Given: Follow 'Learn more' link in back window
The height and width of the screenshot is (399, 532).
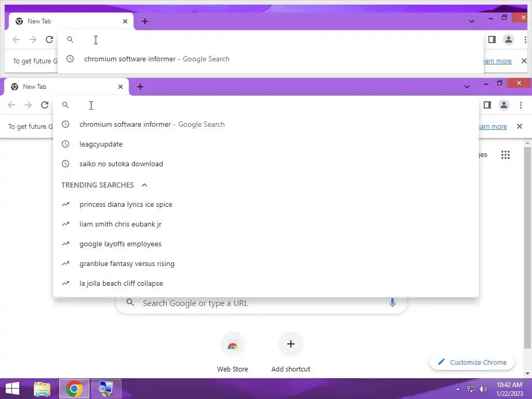Looking at the screenshot, I should tap(497, 61).
